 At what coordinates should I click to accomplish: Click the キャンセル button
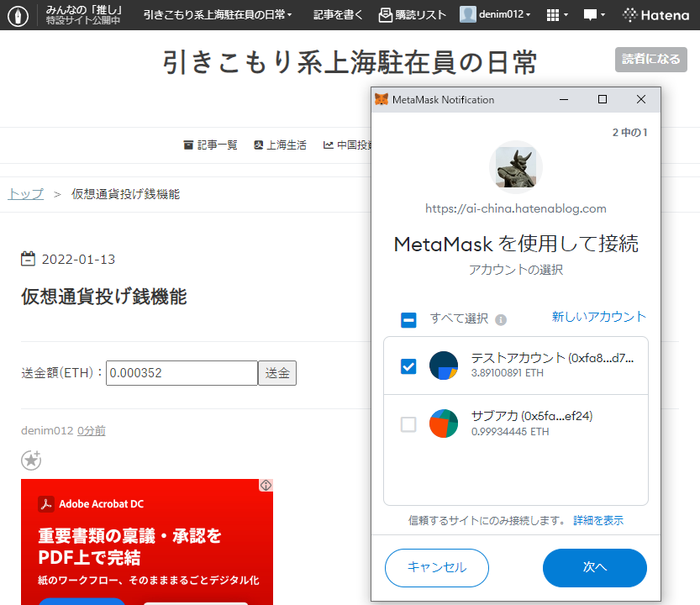(x=437, y=567)
